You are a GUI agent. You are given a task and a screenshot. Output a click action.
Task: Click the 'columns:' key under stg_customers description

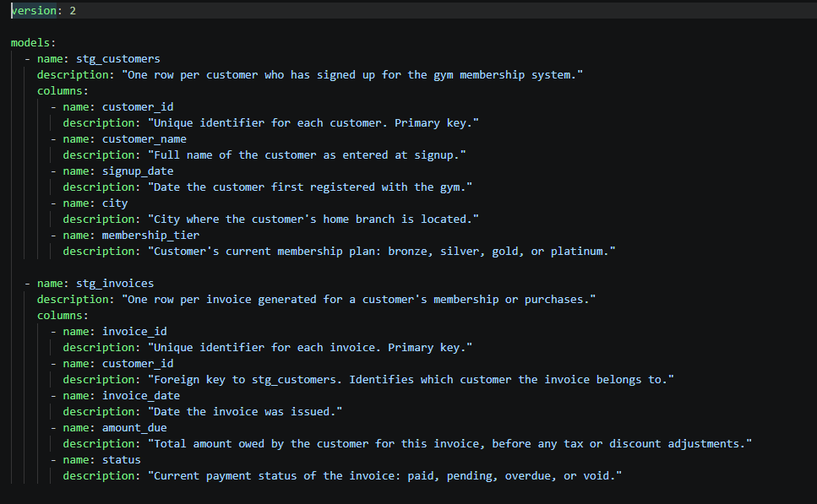point(63,91)
